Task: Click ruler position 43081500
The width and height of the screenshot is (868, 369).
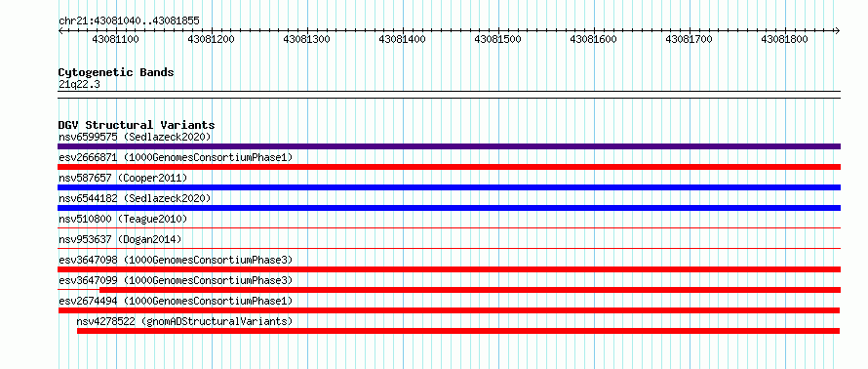Action: click(498, 40)
